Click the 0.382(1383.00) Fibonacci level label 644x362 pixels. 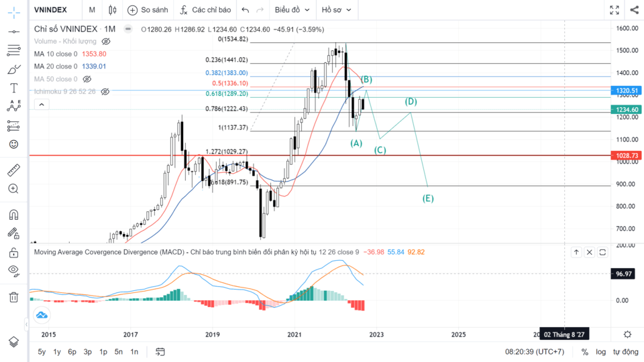click(x=227, y=72)
